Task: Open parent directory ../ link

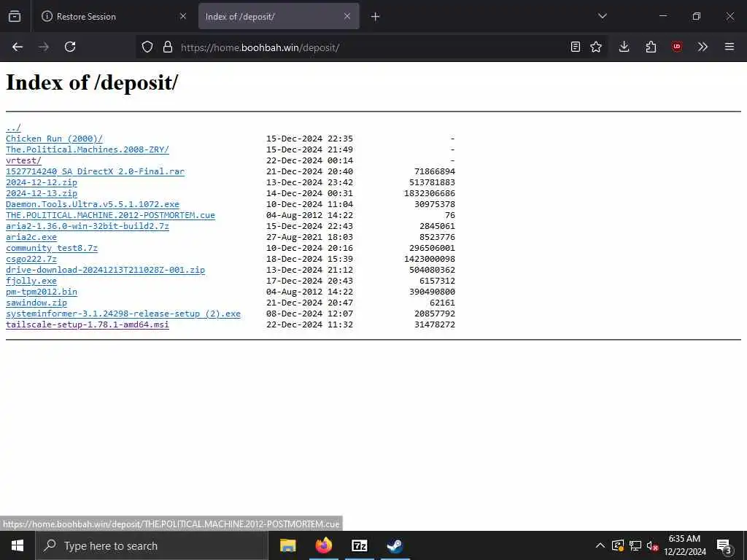Action: [13, 128]
